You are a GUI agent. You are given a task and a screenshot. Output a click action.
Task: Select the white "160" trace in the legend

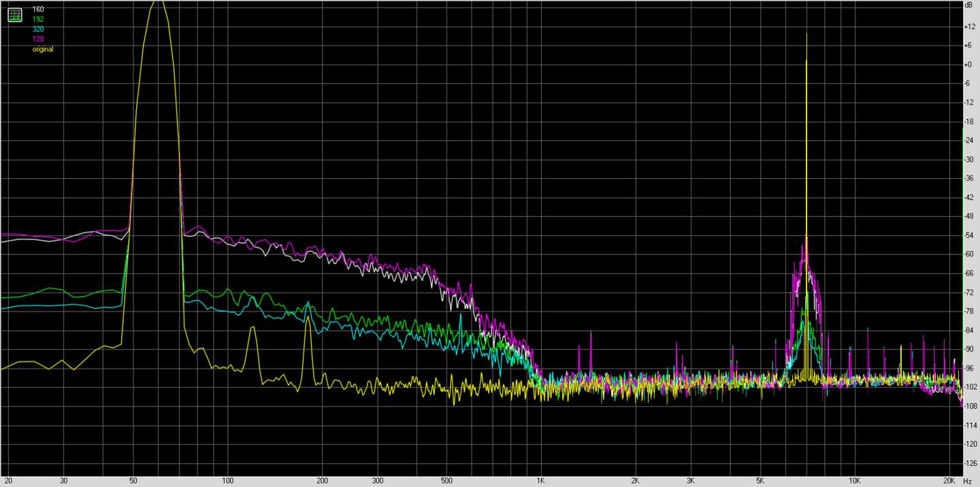(x=38, y=10)
